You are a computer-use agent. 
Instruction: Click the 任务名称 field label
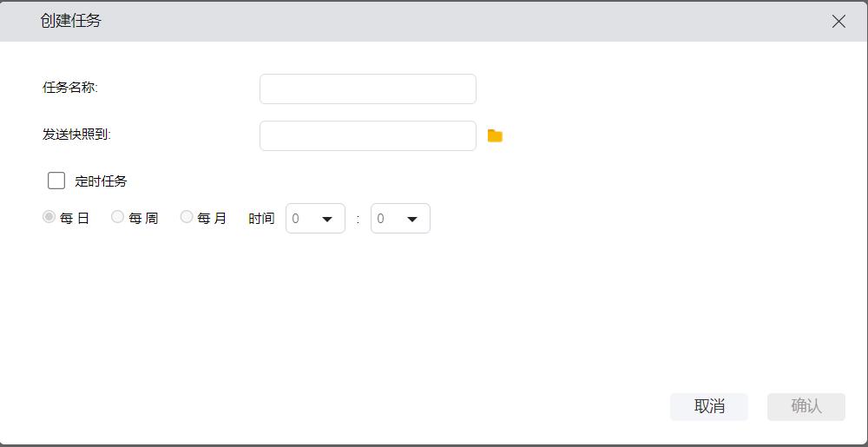[70, 88]
